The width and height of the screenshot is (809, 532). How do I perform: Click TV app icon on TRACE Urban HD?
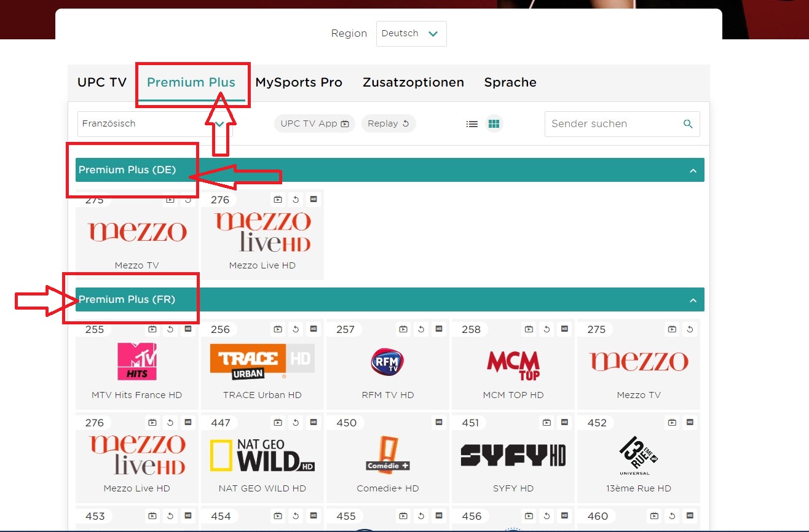click(x=278, y=329)
